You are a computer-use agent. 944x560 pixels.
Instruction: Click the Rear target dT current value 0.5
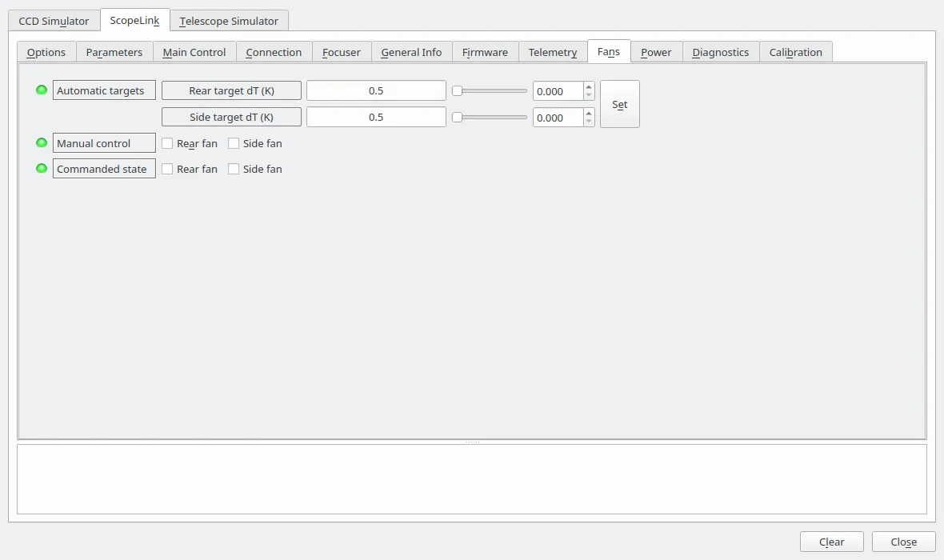click(x=376, y=90)
